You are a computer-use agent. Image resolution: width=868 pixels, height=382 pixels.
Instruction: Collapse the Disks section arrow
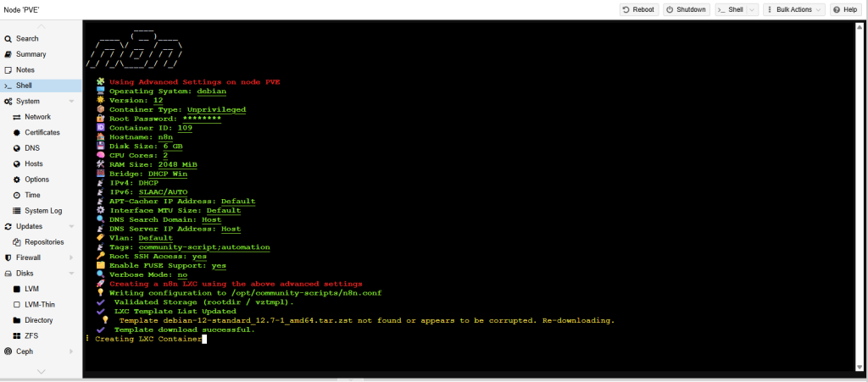(71, 273)
